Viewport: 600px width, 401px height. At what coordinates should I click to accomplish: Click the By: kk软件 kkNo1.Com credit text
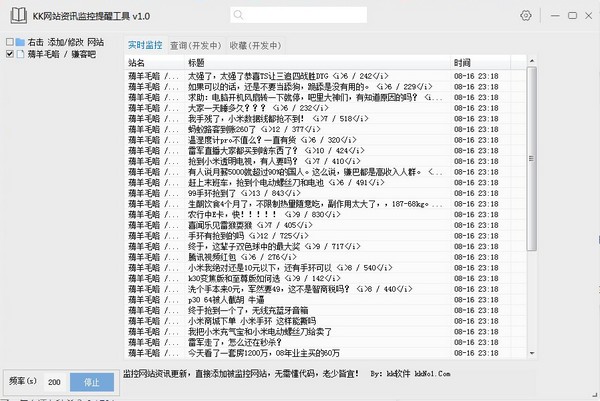pos(410,373)
